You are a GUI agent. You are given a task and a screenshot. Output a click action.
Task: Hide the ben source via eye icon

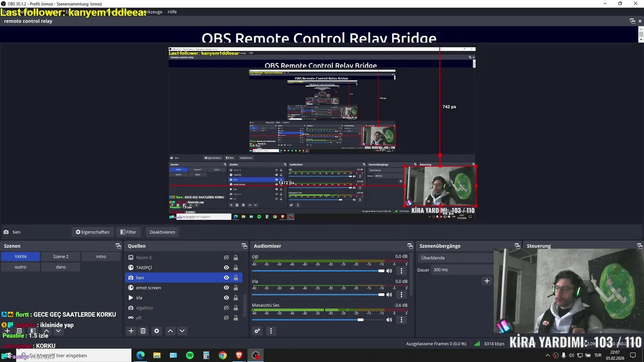click(226, 278)
